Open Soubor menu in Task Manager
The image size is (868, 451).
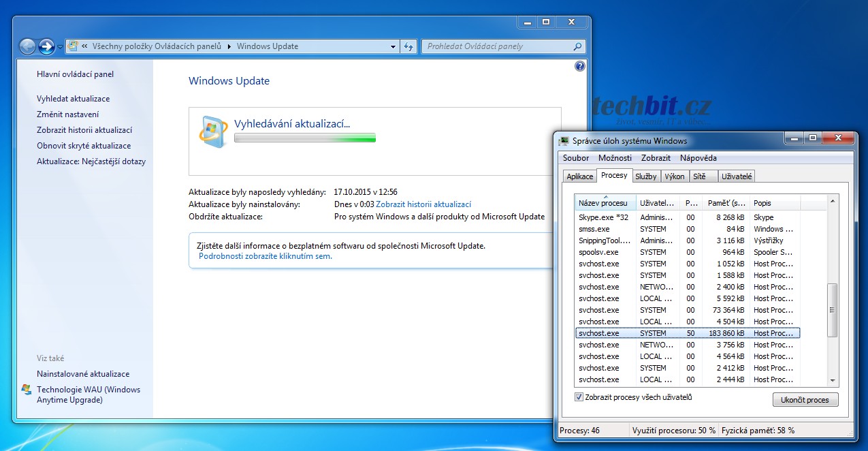click(576, 158)
